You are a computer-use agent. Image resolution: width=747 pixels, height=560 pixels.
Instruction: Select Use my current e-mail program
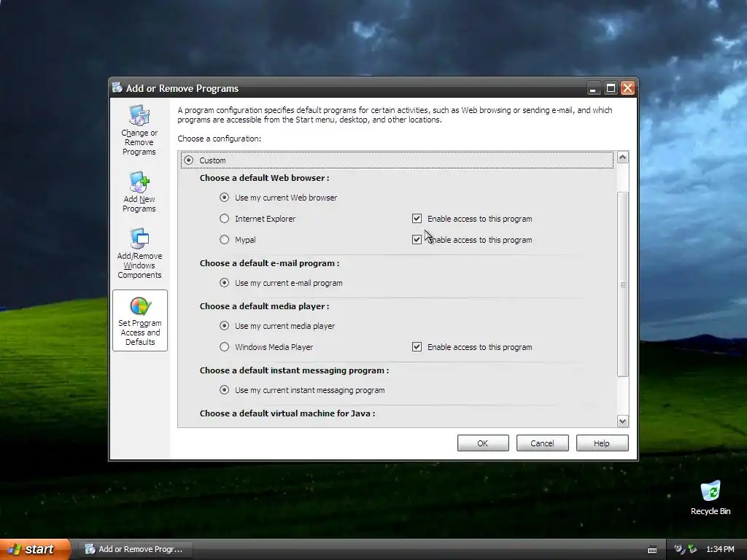(224, 283)
